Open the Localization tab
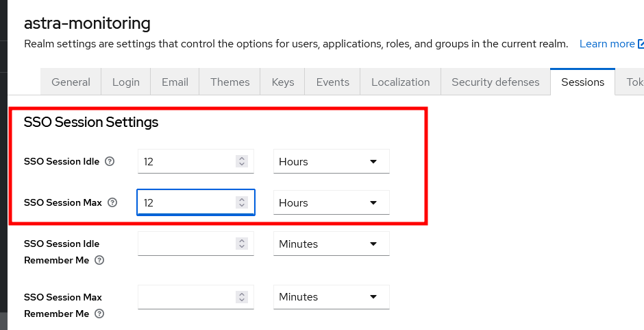 click(400, 82)
